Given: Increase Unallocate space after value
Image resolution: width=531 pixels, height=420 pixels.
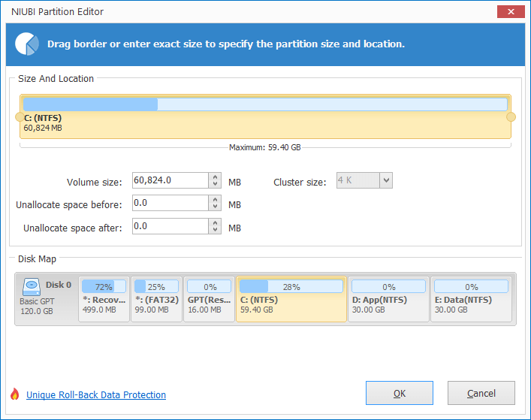Looking at the screenshot, I should coord(215,222).
